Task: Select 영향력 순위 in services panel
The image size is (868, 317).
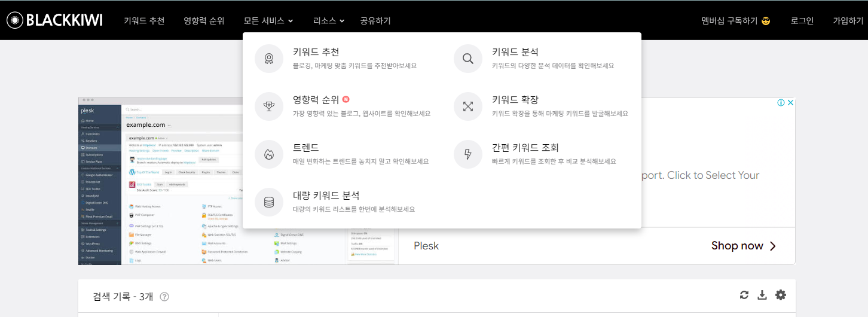Action: click(x=316, y=100)
